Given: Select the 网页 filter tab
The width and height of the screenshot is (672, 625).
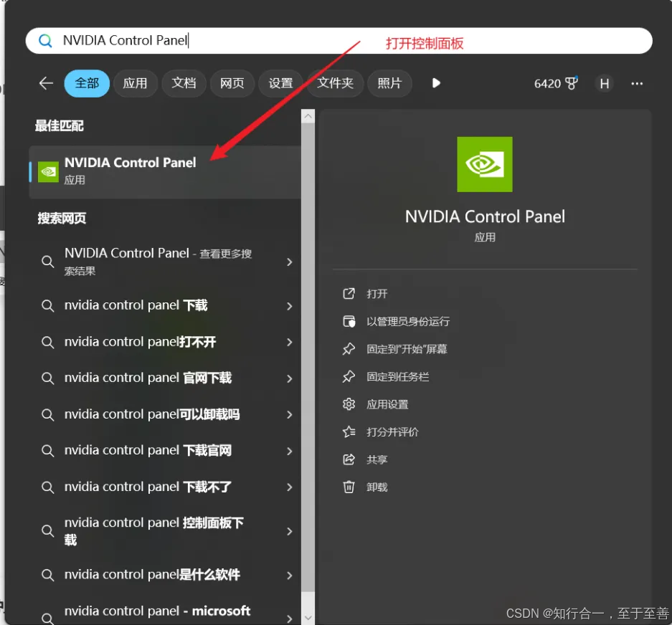Looking at the screenshot, I should click(x=232, y=83).
